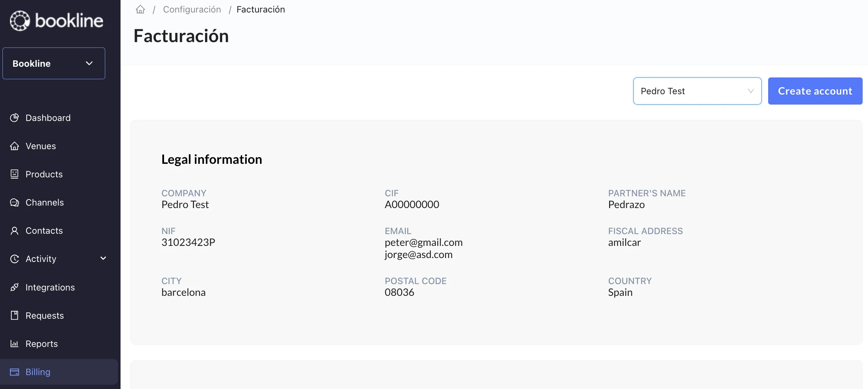Select the Billing menu item
This screenshot has width=868, height=389.
point(59,372)
